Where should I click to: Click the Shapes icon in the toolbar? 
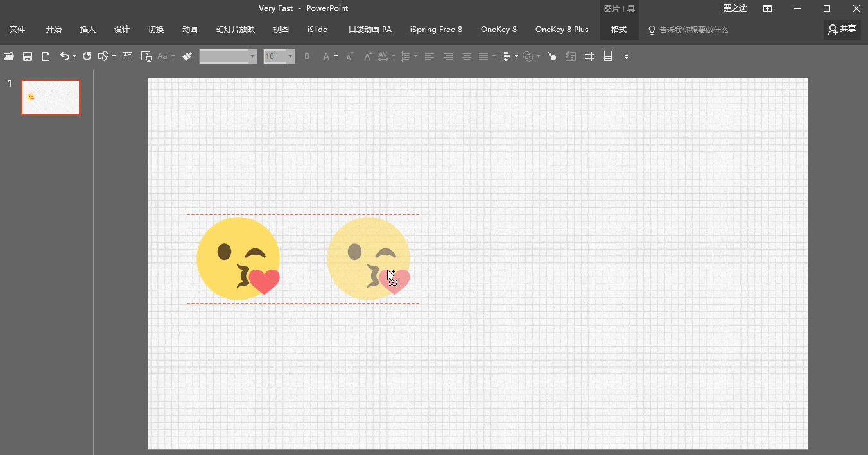pos(103,56)
